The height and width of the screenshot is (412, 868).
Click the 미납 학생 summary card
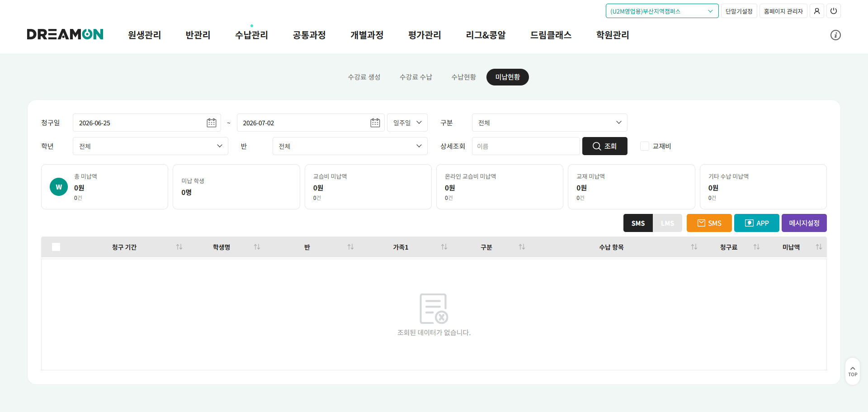236,187
